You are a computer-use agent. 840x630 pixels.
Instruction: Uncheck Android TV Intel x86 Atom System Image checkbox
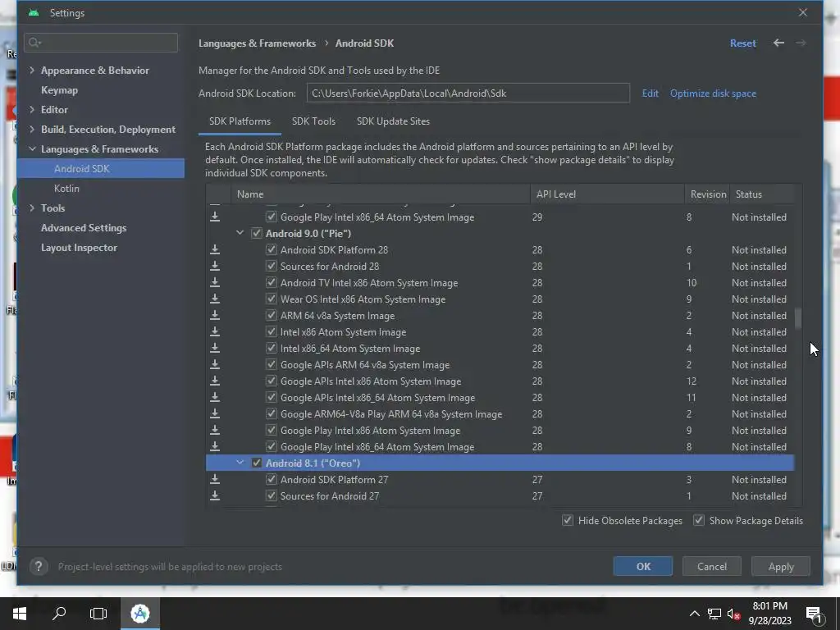(x=271, y=282)
